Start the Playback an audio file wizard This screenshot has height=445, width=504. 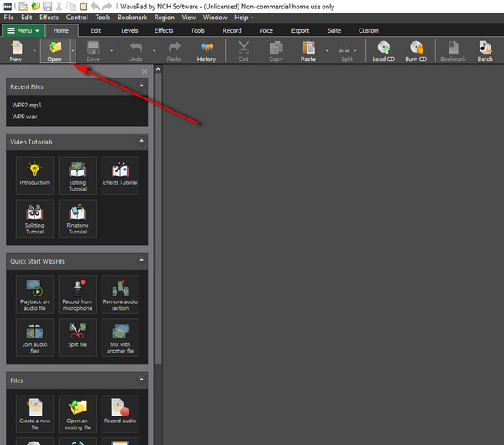pos(34,295)
